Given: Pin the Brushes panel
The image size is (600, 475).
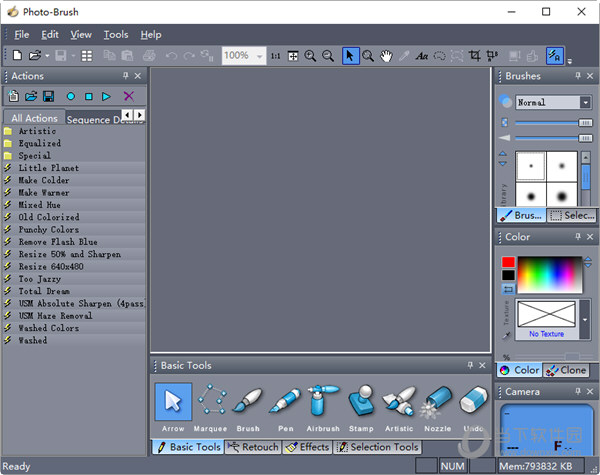Looking at the screenshot, I should click(x=578, y=76).
